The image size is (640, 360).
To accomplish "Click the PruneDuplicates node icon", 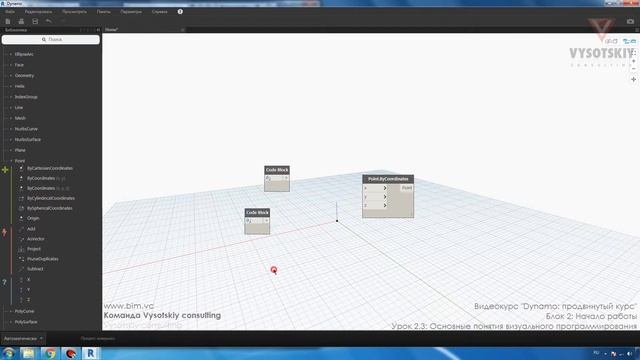I will [21, 259].
